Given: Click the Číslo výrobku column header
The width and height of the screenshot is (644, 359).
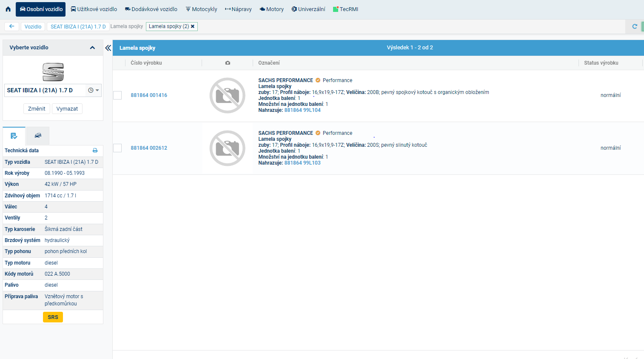Looking at the screenshot, I should [x=146, y=63].
